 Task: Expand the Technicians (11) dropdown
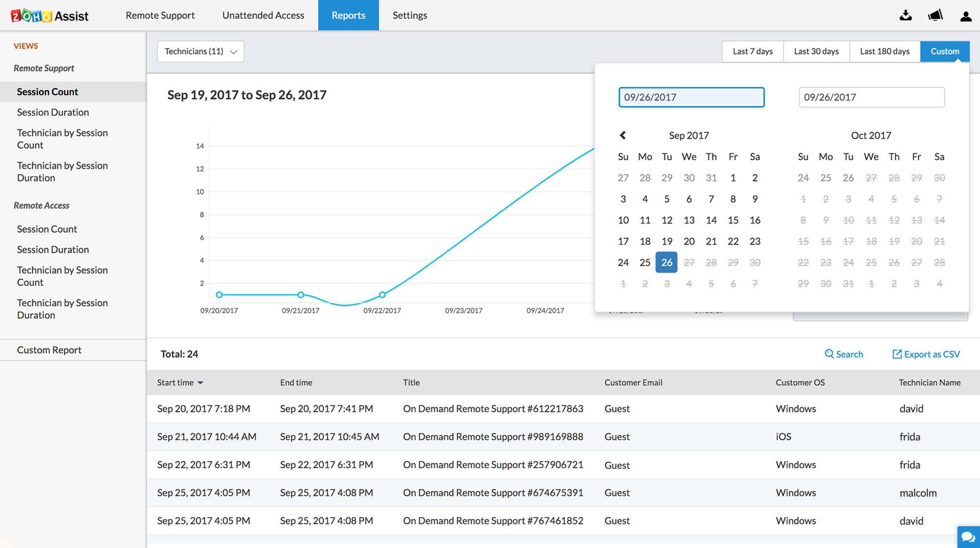coord(200,51)
